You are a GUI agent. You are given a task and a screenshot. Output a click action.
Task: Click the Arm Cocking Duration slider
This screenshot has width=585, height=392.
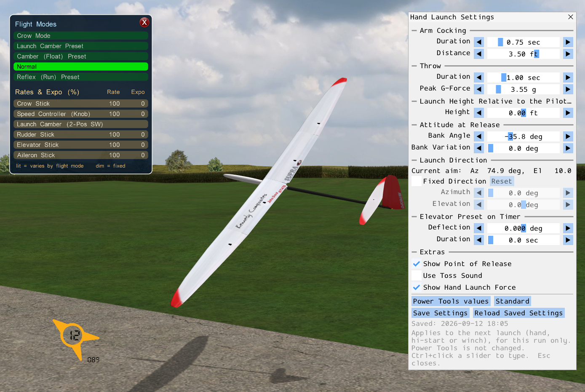[x=524, y=42]
